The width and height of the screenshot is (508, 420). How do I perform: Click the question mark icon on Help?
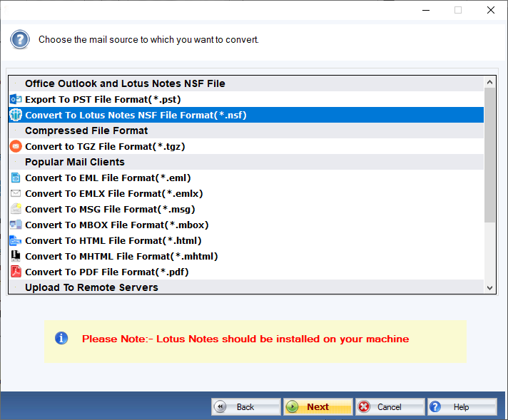[435, 406]
